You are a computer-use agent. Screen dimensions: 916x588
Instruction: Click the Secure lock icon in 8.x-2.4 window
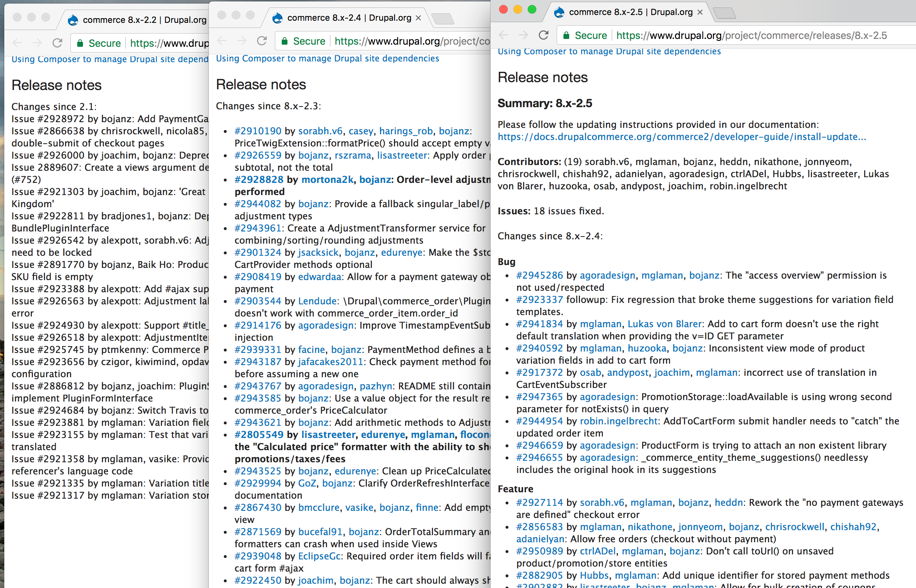(x=285, y=41)
